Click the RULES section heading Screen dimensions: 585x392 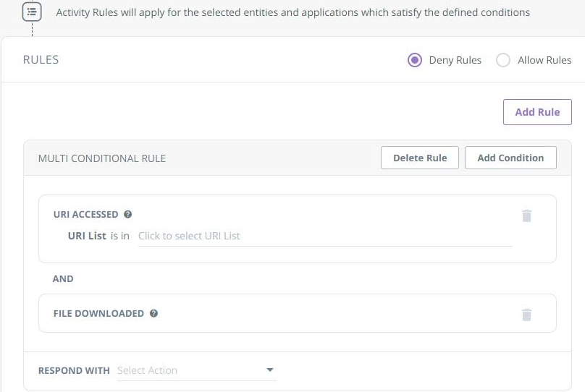point(41,60)
